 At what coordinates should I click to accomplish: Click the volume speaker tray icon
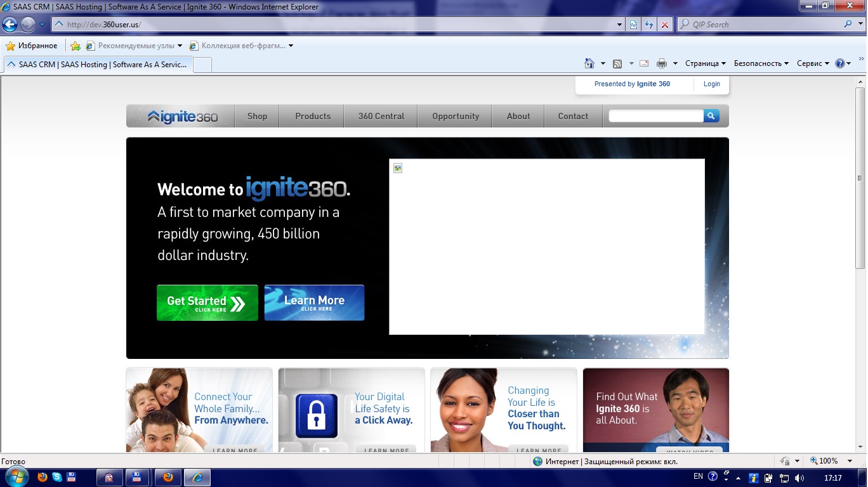pos(799,477)
